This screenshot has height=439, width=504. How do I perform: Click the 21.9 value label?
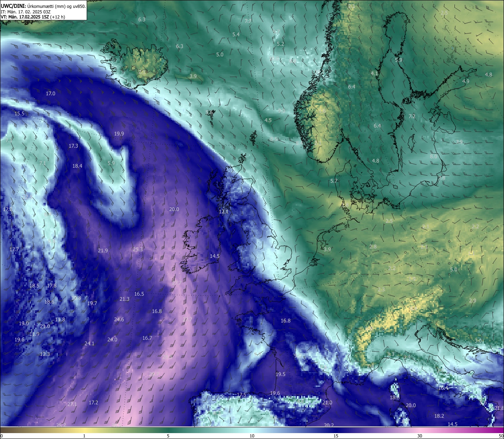(103, 250)
